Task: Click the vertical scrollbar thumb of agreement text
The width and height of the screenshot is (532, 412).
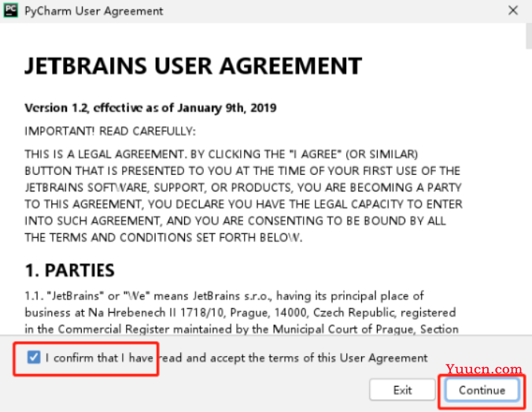Action: pos(529,36)
